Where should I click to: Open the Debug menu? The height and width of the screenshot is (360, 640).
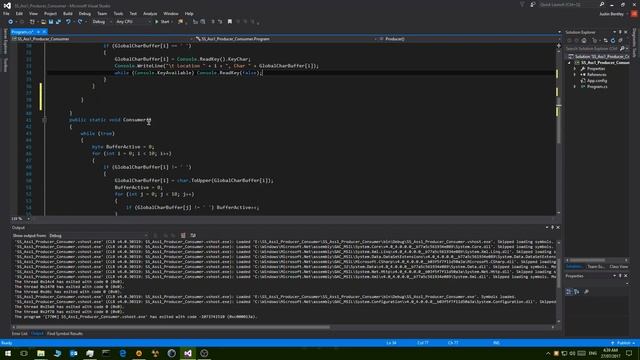tap(84, 13)
